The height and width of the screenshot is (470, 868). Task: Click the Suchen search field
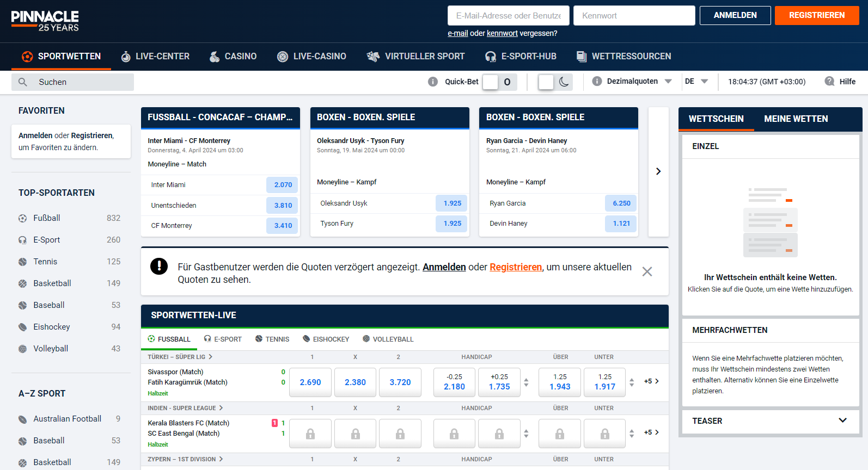click(72, 82)
